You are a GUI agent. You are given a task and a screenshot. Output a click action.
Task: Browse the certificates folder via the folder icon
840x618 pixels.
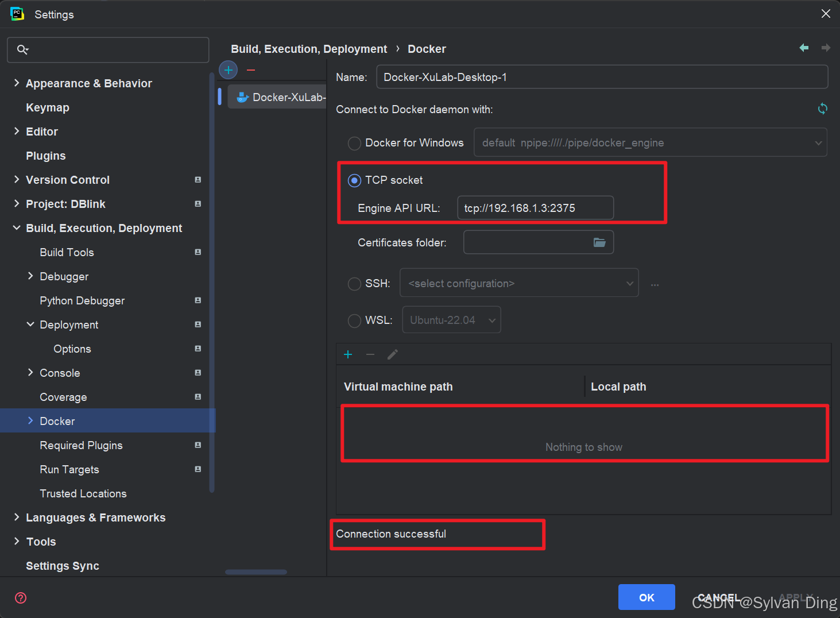[x=599, y=242]
